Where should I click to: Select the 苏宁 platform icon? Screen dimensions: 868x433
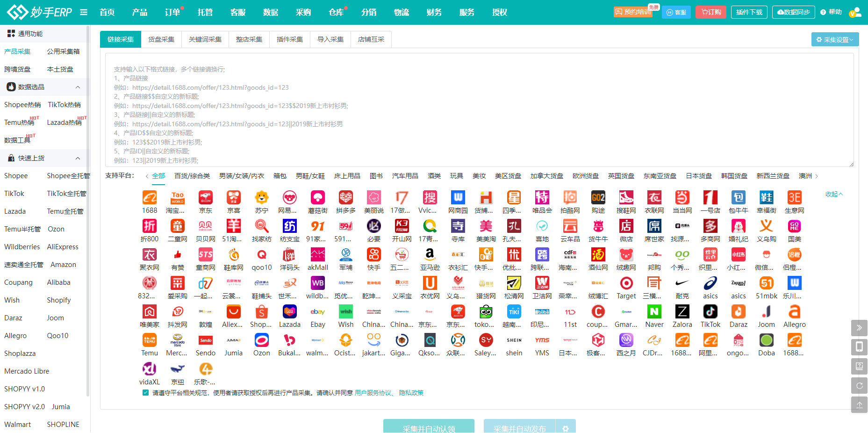[262, 197]
